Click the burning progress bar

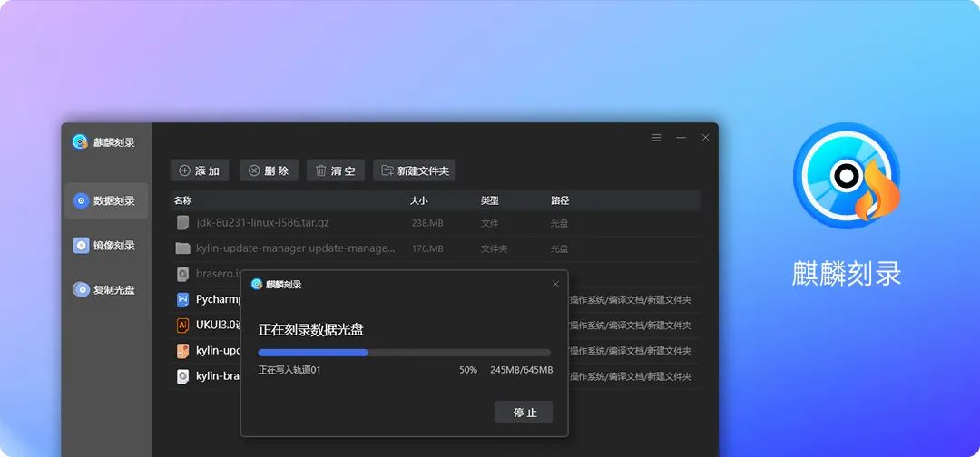(405, 353)
